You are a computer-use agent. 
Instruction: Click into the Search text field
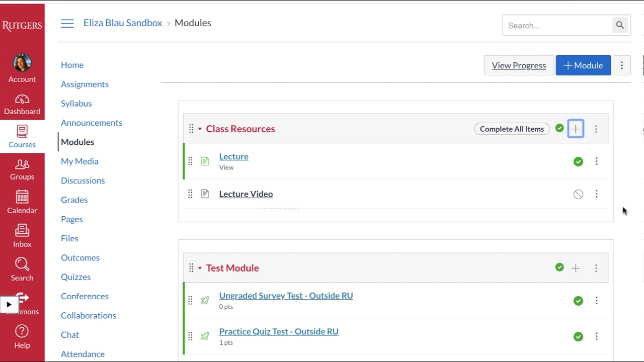(557, 25)
